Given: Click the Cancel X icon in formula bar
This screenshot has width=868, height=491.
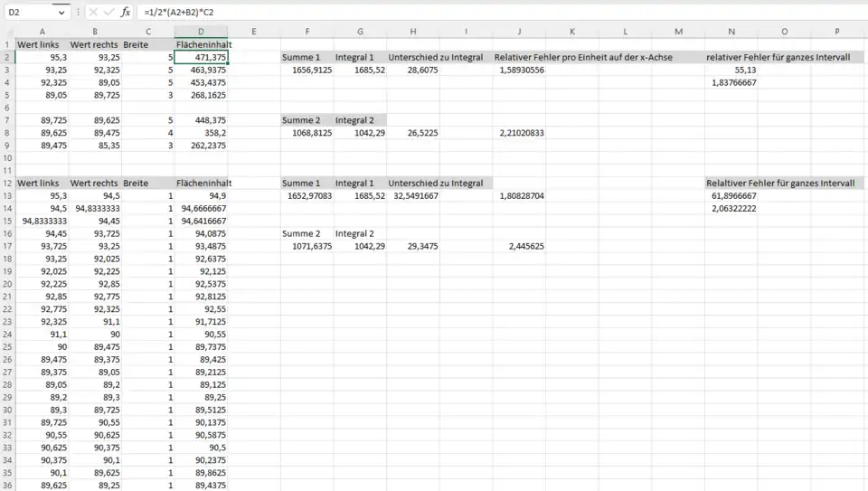Looking at the screenshot, I should [x=93, y=13].
